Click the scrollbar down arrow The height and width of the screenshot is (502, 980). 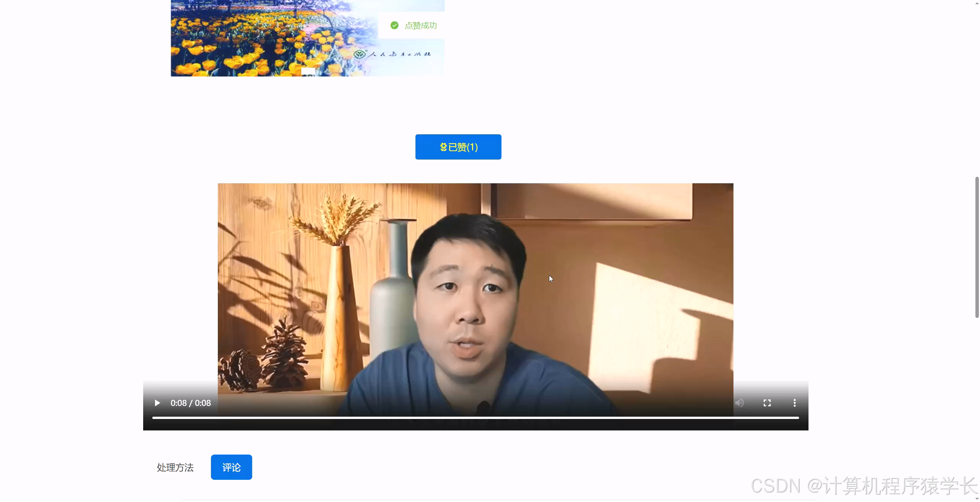coord(977,499)
